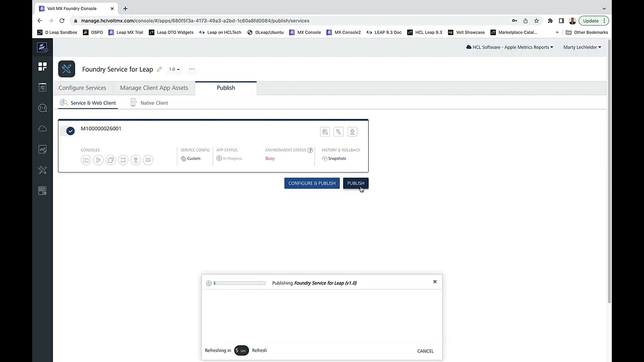Click the environment clipboard log icon
This screenshot has height=362, width=644.
(325, 132)
